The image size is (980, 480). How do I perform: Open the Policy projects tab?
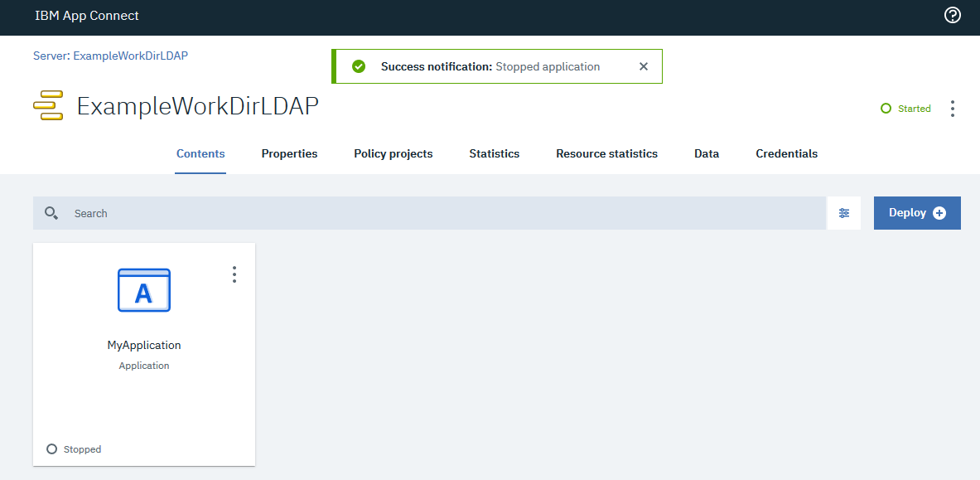point(393,154)
